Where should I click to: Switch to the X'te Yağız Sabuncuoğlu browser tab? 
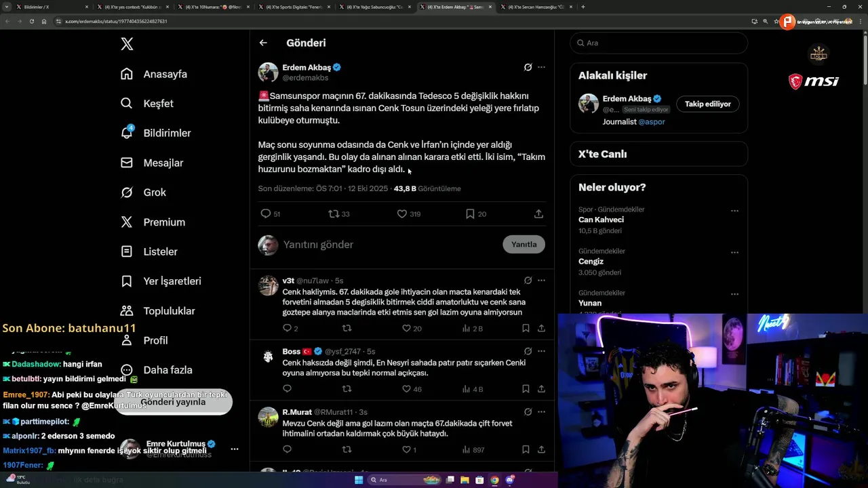pos(375,7)
